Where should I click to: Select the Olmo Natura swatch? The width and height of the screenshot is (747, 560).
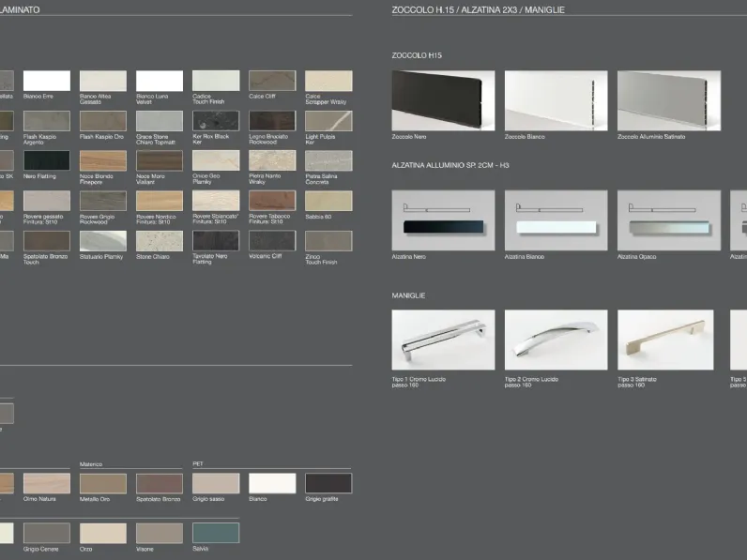(47, 483)
